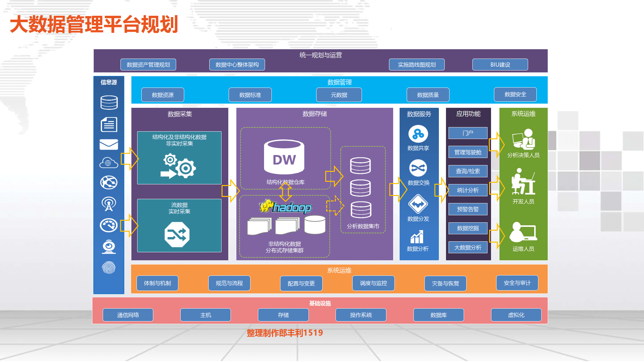Click the slide title 大数据管理平台规划
This screenshot has height=362, width=644.
pyautogui.click(x=94, y=24)
